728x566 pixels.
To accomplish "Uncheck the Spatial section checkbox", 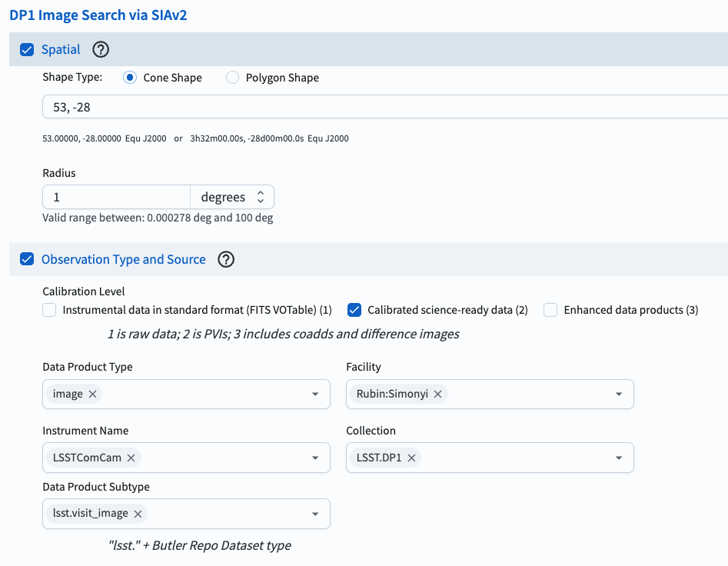I will 26,49.
